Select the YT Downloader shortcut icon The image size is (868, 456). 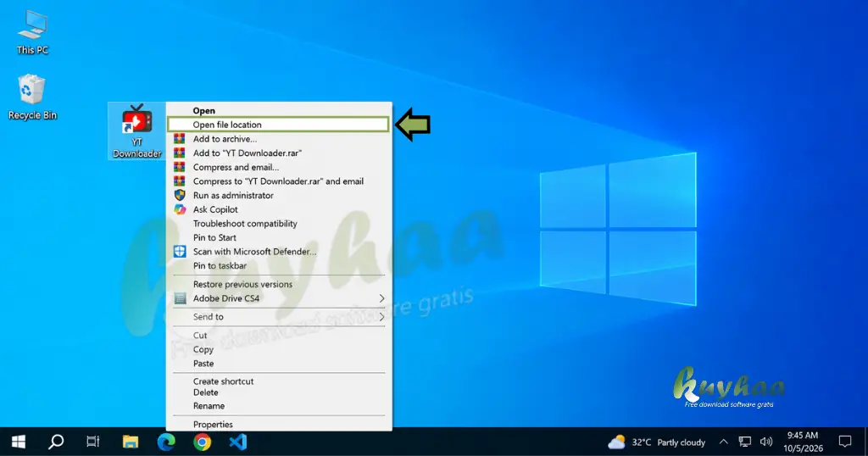coord(136,131)
